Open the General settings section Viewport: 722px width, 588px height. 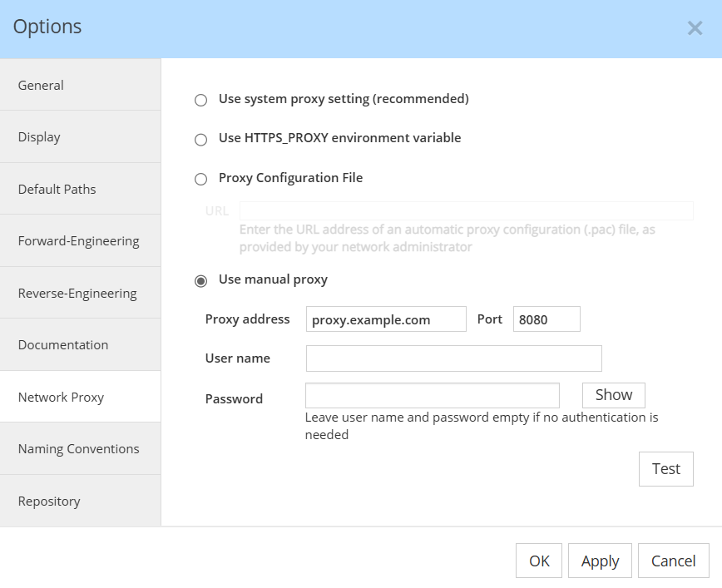click(x=40, y=85)
